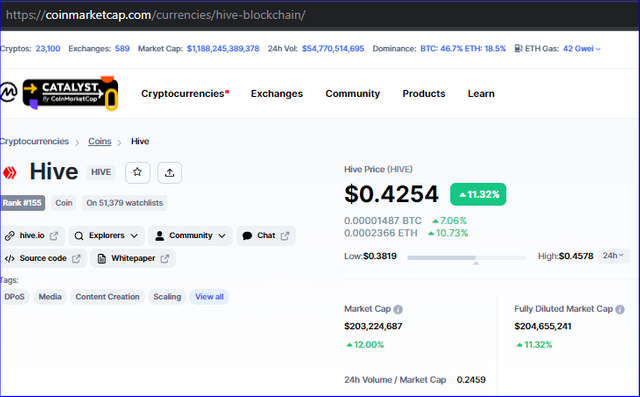Click the document icon on Whitepaper
The width and height of the screenshot is (640, 397).
coord(102,259)
